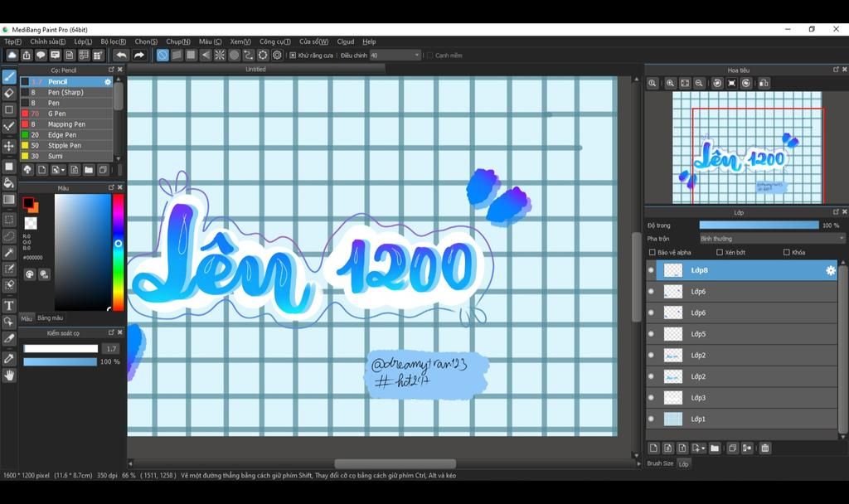Select the Brush tool in left toolbar
Viewport: 849px width, 504px height.
(x=8, y=76)
